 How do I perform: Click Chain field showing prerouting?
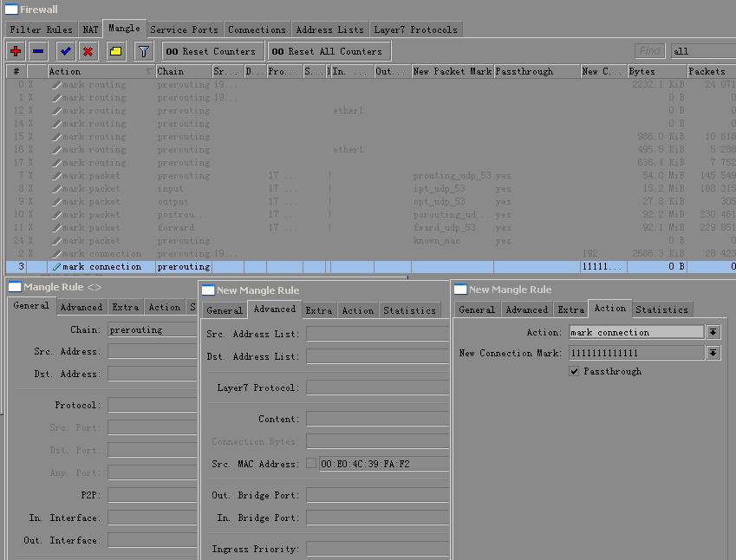(152, 329)
